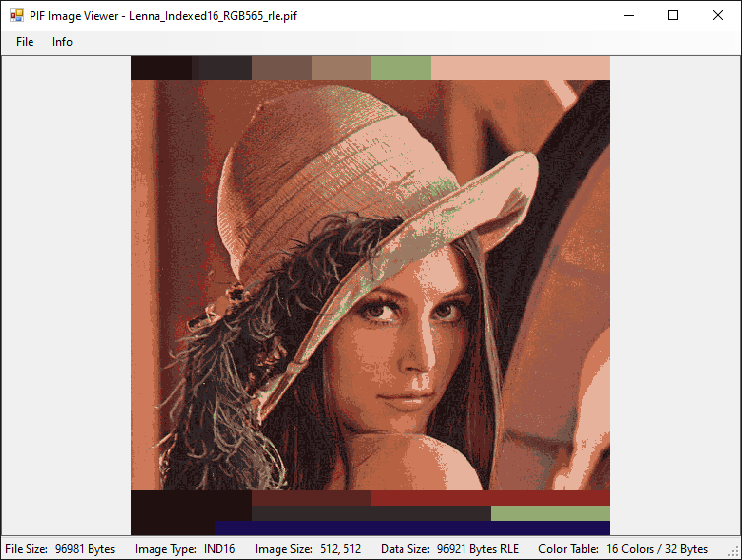
Task: Click the brown swatch in top color strip
Action: pos(281,68)
